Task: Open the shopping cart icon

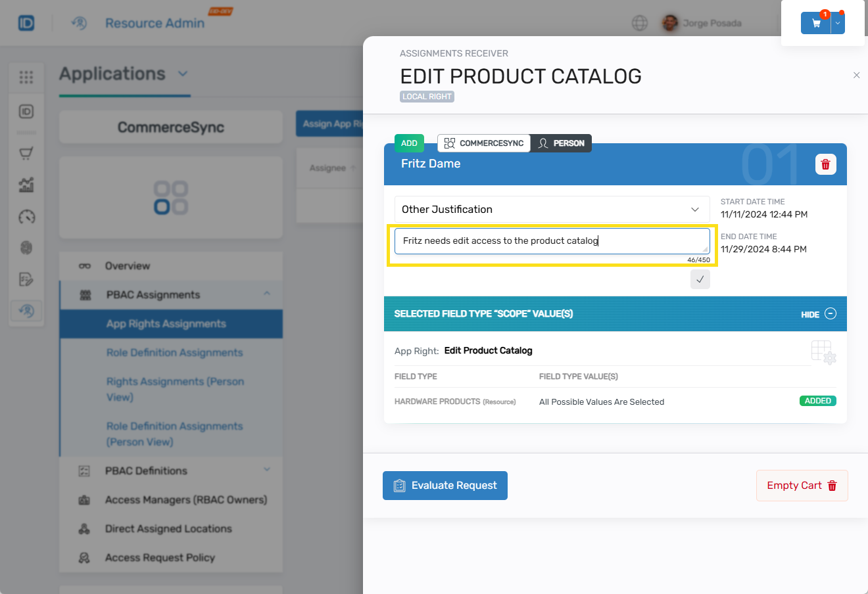Action: click(816, 23)
